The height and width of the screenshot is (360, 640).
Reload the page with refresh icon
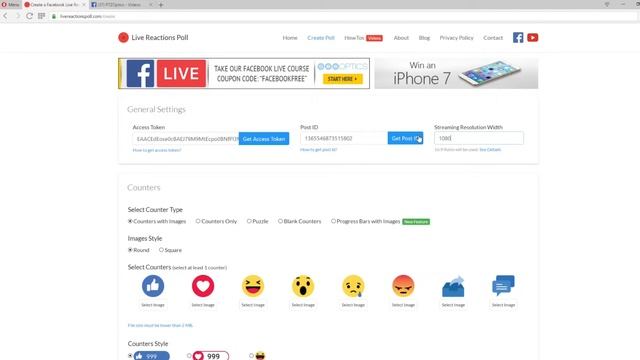pyautogui.click(x=29, y=16)
